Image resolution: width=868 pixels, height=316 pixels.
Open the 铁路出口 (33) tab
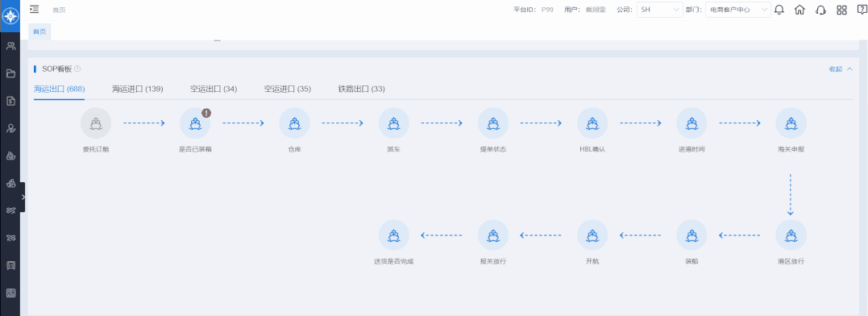362,89
